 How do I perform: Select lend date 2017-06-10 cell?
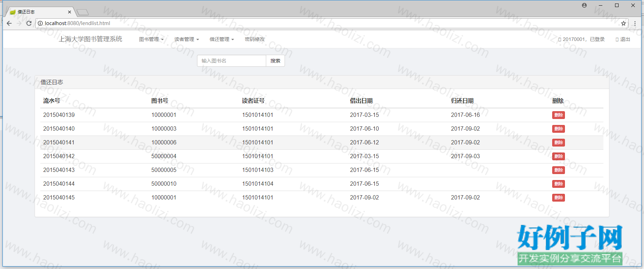pos(364,128)
